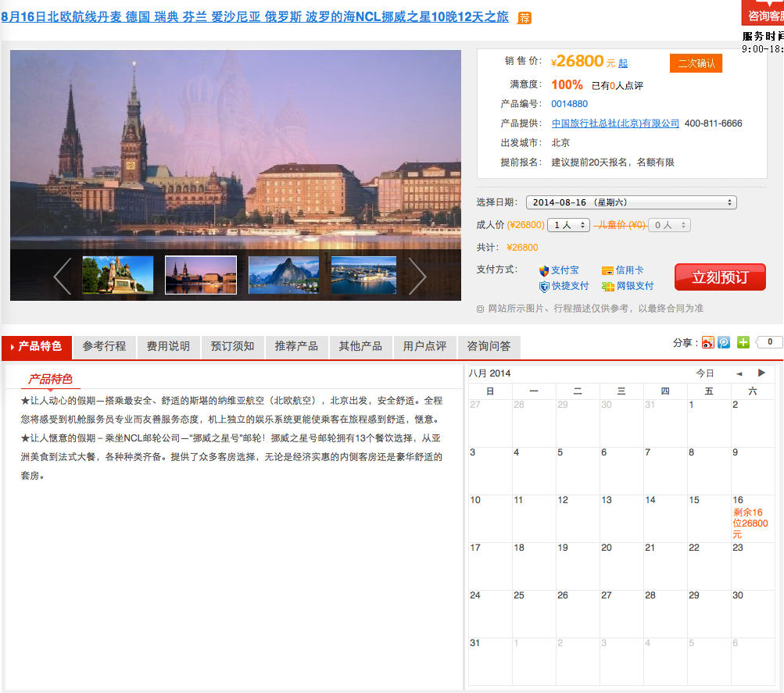The image size is (784, 693).
Task: Click the 立刻预订 book now button
Action: (720, 277)
